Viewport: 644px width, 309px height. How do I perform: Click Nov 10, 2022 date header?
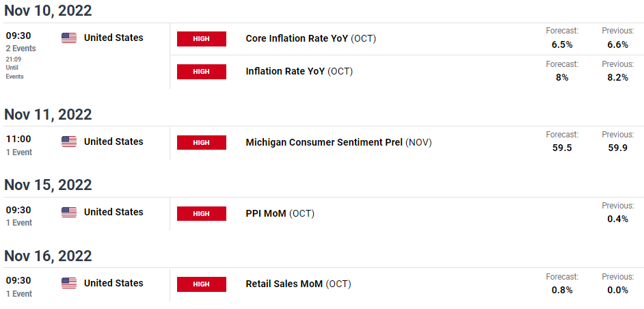(48, 10)
